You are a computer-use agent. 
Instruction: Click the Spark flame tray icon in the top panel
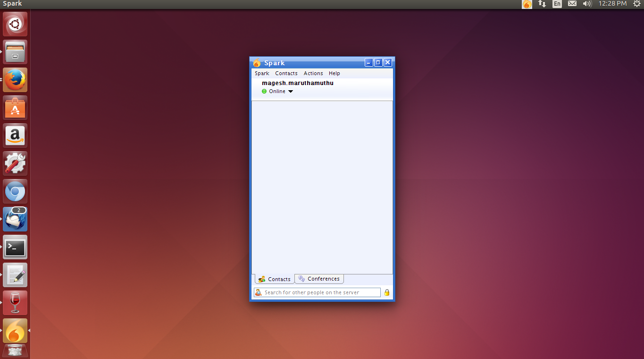pos(527,4)
